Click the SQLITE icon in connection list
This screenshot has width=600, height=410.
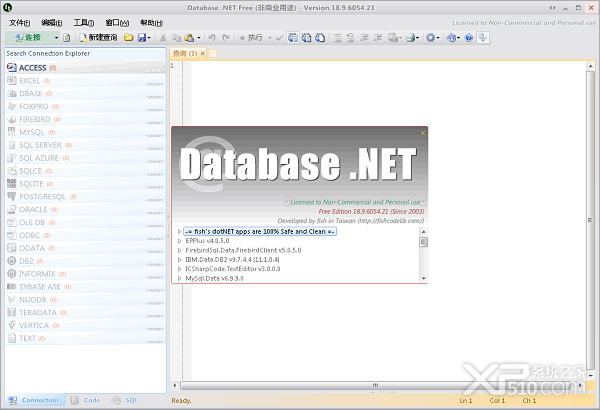tap(12, 184)
